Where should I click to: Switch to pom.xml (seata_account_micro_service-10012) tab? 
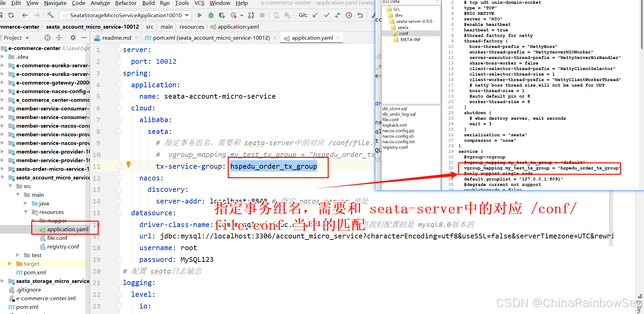click(211, 38)
